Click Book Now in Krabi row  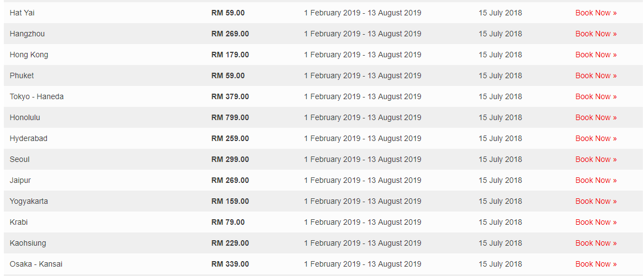[x=596, y=222]
